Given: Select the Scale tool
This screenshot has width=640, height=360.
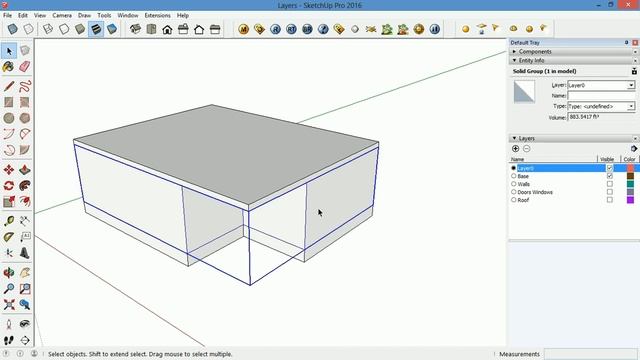Looking at the screenshot, I should [9, 202].
